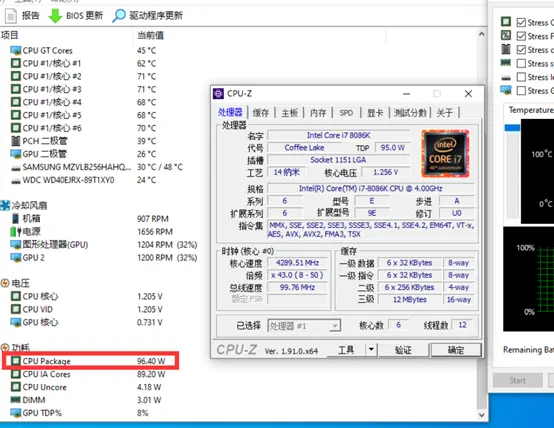Image resolution: width=554 pixels, height=428 pixels.
Task: Switch to the 显卡 tab in CPU-Z
Action: coord(375,113)
